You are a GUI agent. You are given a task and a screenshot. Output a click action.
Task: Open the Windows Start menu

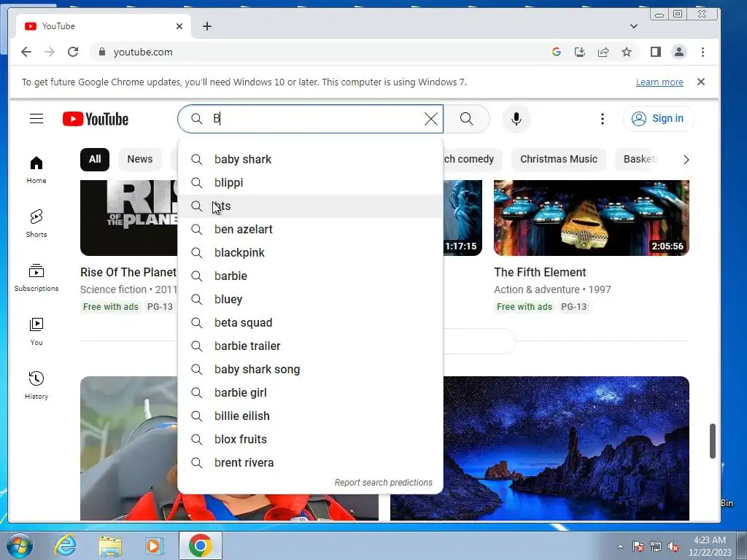[x=19, y=545]
